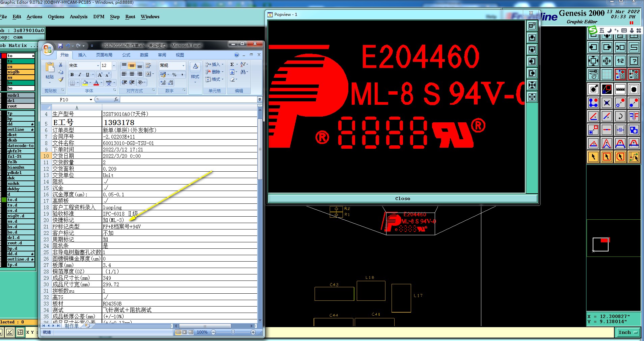The image size is (644, 341).
Task: Close the Popview window with Close button
Action: 403,199
